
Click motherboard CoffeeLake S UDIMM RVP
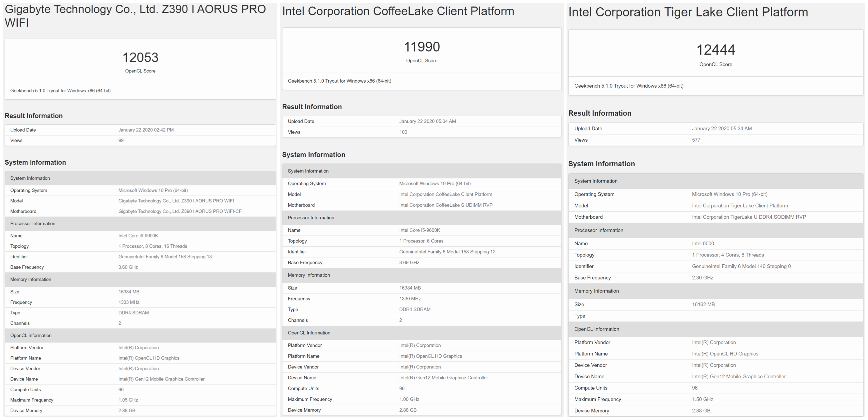click(446, 205)
